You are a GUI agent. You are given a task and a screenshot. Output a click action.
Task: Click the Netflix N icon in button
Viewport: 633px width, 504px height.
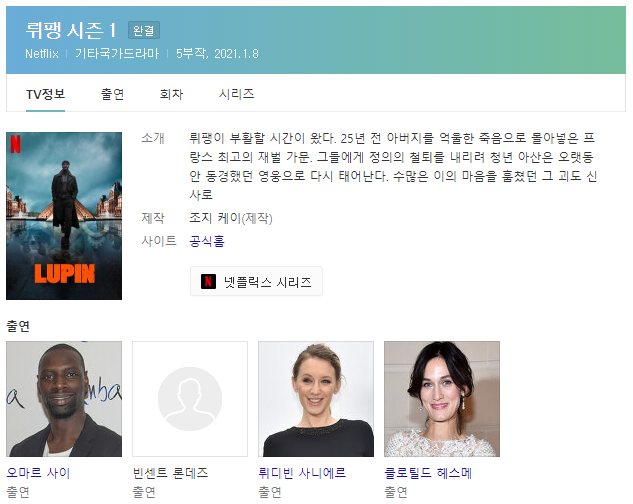pos(208,281)
